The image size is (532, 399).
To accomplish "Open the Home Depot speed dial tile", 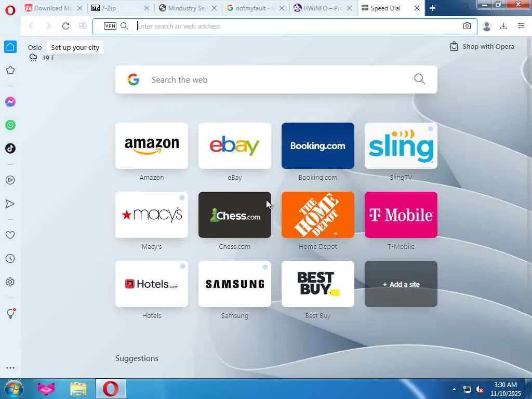I will click(x=318, y=215).
